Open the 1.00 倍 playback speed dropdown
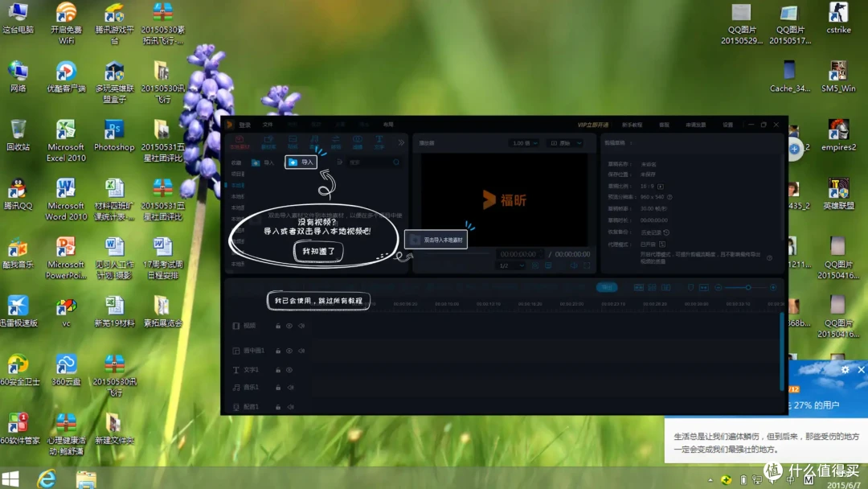The width and height of the screenshot is (868, 489). 524,143
